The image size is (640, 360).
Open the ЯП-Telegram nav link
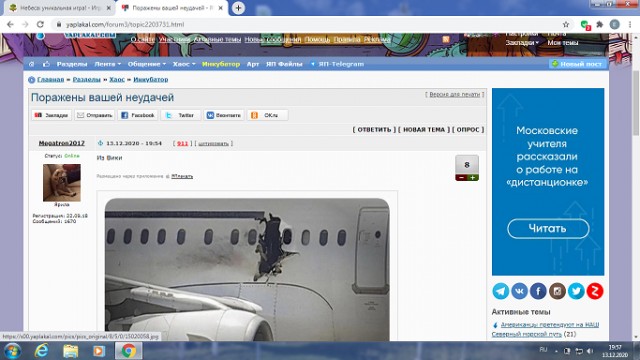point(337,64)
